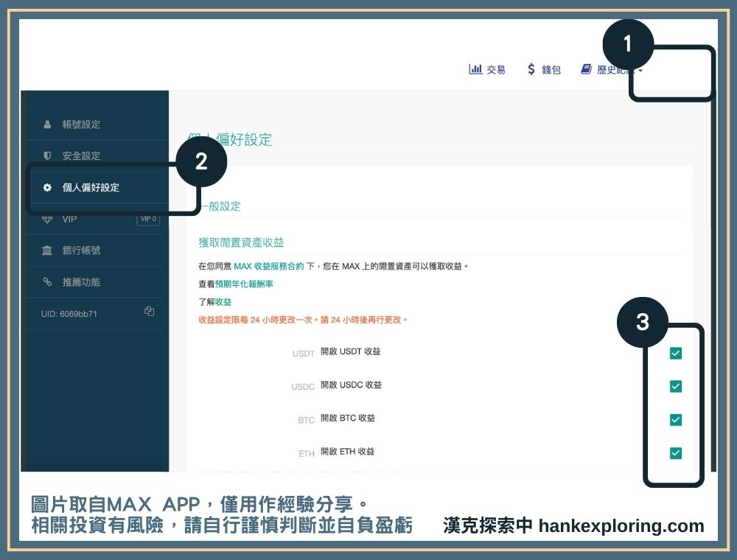This screenshot has width=737, height=560.
Task: Click the book icon beside 歷史記錄
Action: coord(587,69)
